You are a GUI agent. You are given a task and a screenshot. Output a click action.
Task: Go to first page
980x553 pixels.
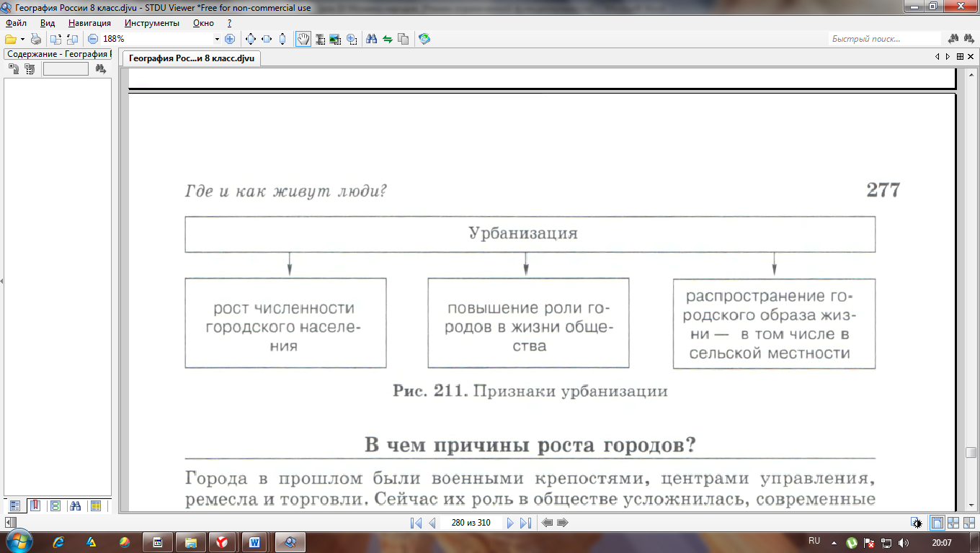point(416,523)
